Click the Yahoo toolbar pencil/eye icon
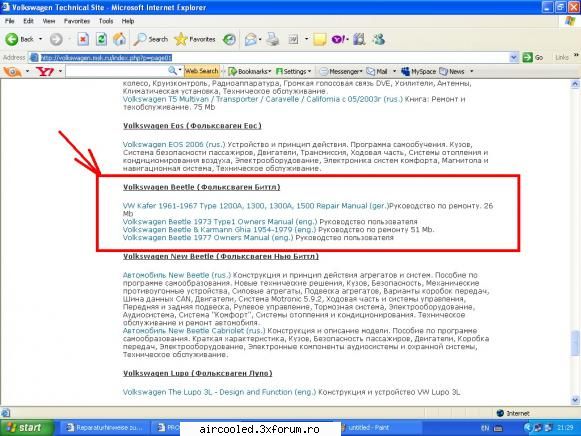This screenshot has height=436, width=581. pyautogui.click(x=12, y=71)
